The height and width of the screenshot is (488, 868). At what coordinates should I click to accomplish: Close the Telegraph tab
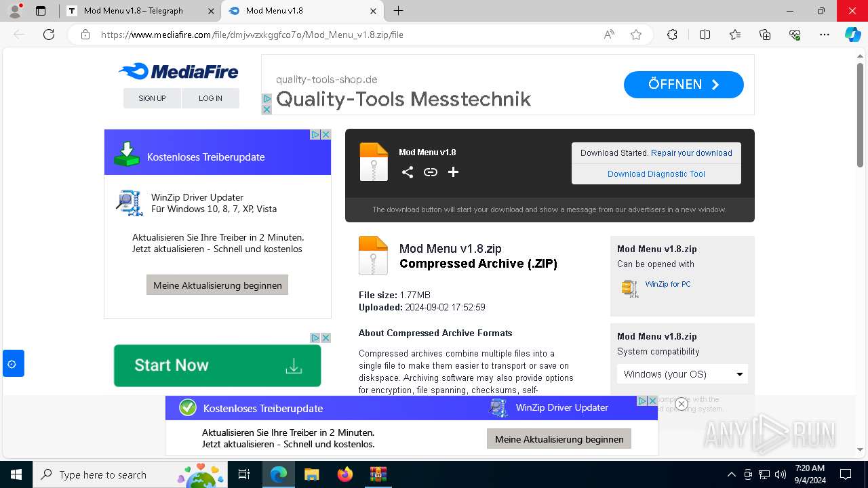211,11
